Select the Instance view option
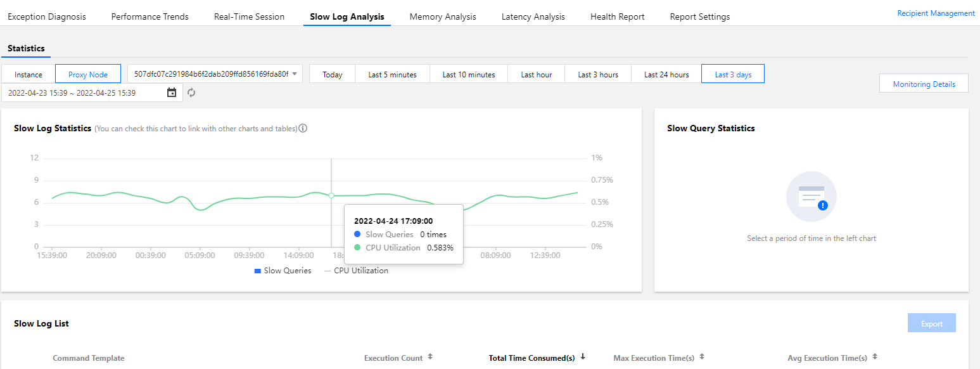 (x=29, y=74)
